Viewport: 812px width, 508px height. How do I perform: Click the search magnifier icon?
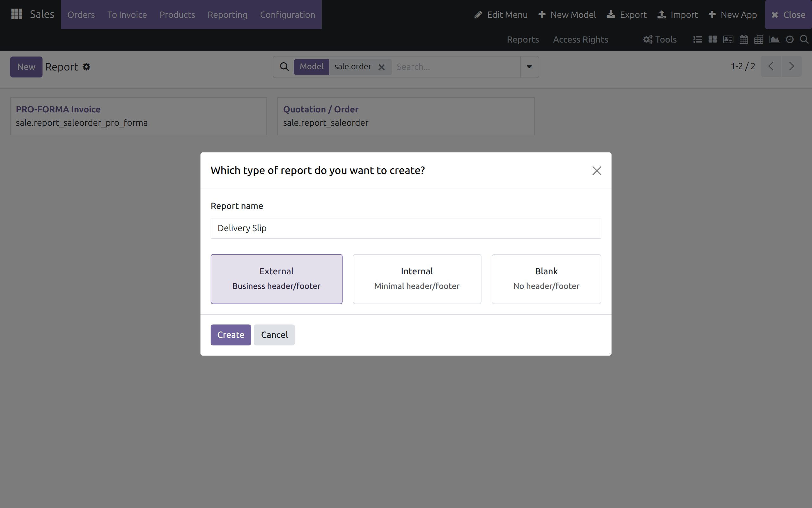click(x=284, y=67)
